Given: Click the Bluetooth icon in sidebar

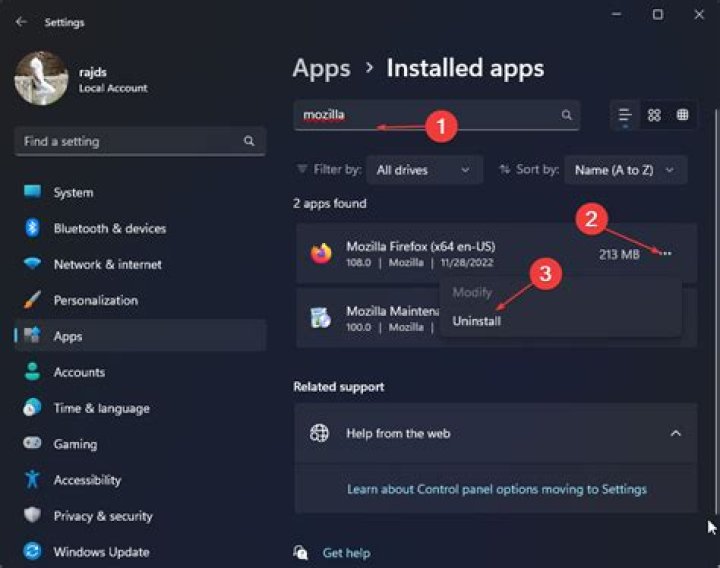Looking at the screenshot, I should (32, 228).
